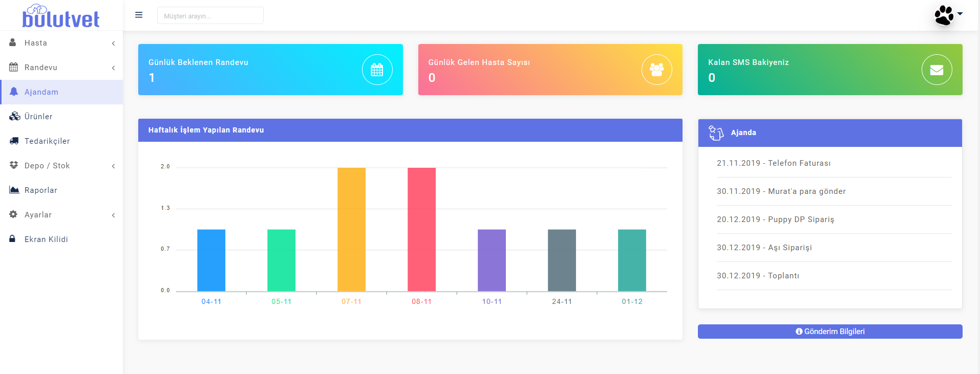The image size is (980, 374).
Task: Click the blue 04-11 bar
Action: (x=211, y=260)
